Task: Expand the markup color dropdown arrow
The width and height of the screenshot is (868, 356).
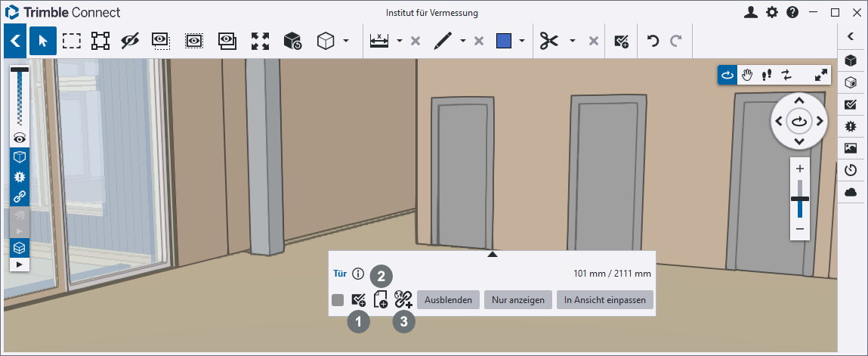Action: click(x=521, y=41)
